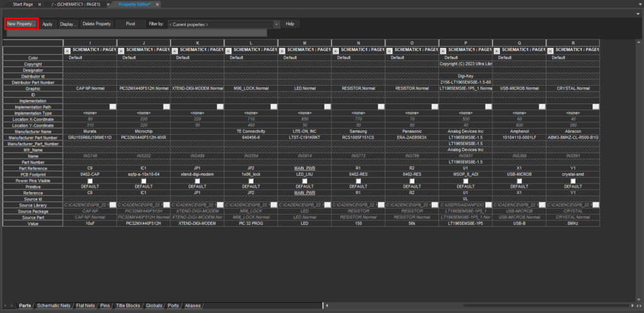This screenshot has width=644, height=313.
Task: Browse Source Library for IC1 column
Action: 166,205
